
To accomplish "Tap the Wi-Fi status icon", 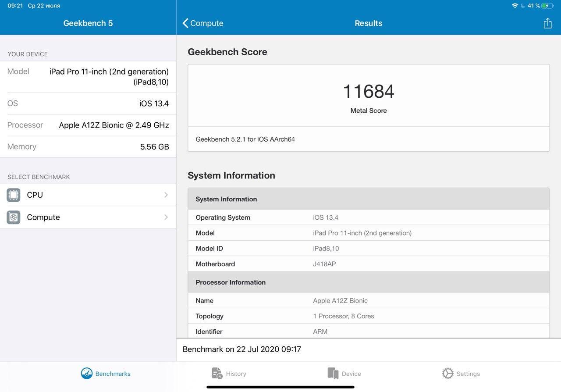I will 515,6.
